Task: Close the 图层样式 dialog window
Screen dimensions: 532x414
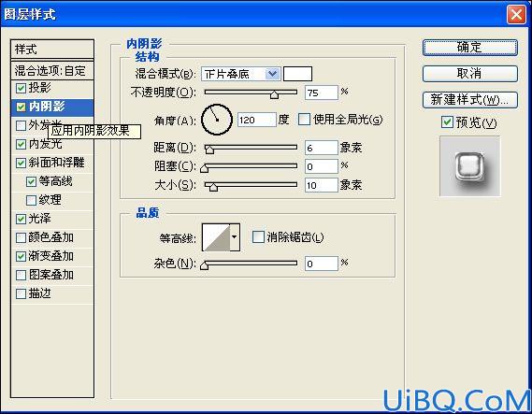Action: (516, 15)
